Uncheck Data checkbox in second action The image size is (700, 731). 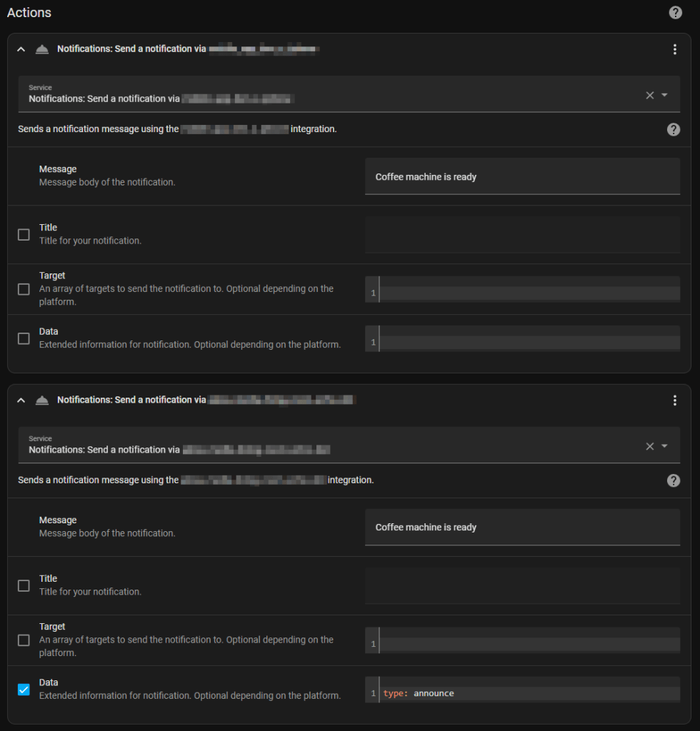24,690
